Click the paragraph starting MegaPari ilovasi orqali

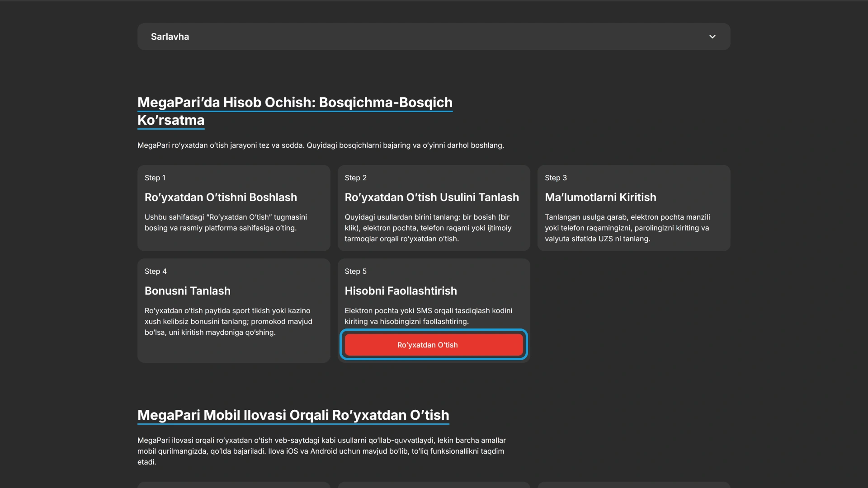(x=321, y=451)
